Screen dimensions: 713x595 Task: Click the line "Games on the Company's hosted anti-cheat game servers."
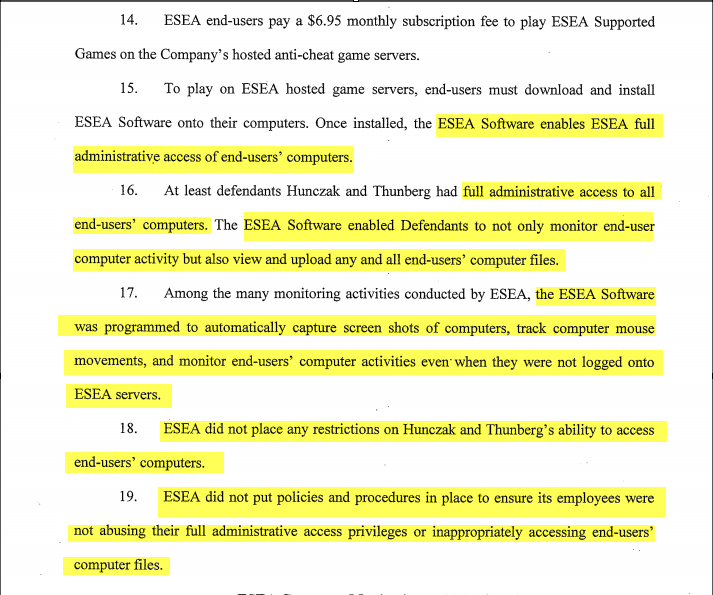[247, 55]
